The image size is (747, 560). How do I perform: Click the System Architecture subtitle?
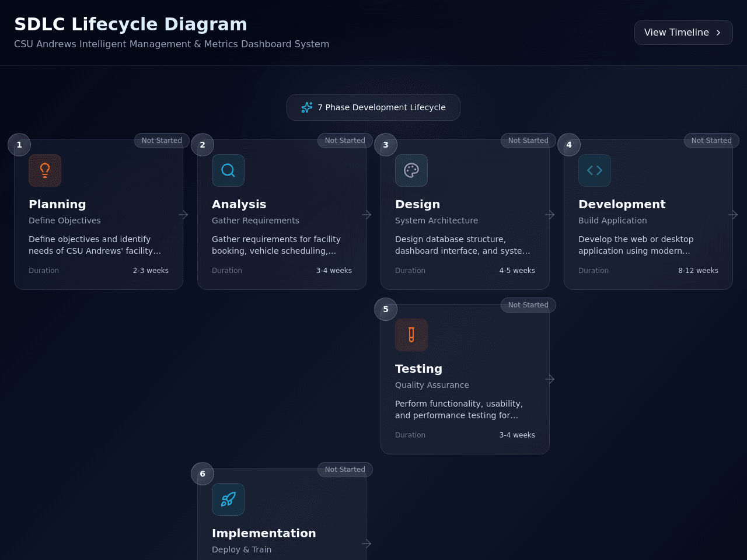coord(437,220)
